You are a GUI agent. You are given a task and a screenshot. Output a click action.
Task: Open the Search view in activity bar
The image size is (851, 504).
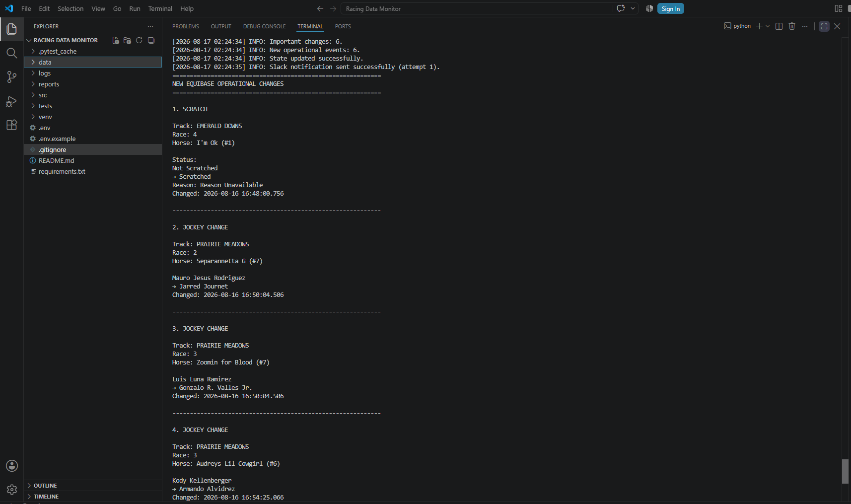click(11, 53)
